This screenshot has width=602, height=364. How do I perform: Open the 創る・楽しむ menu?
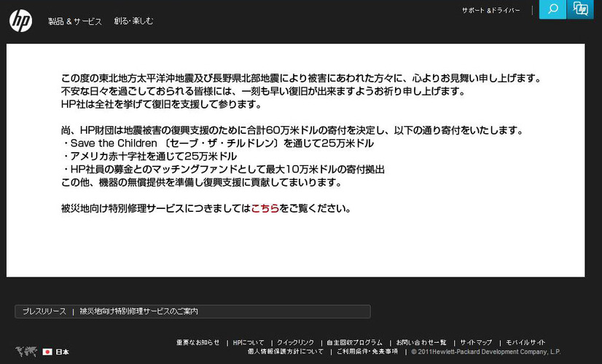(133, 21)
